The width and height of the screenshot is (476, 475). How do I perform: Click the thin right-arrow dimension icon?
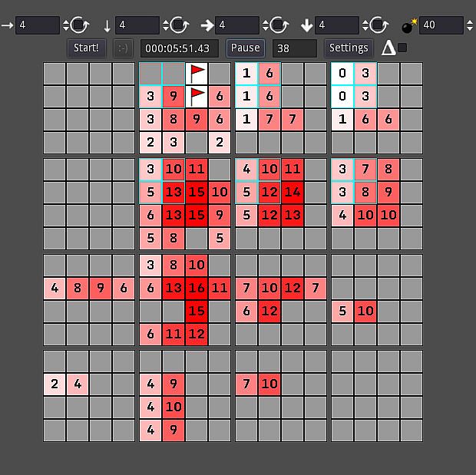(x=7, y=25)
